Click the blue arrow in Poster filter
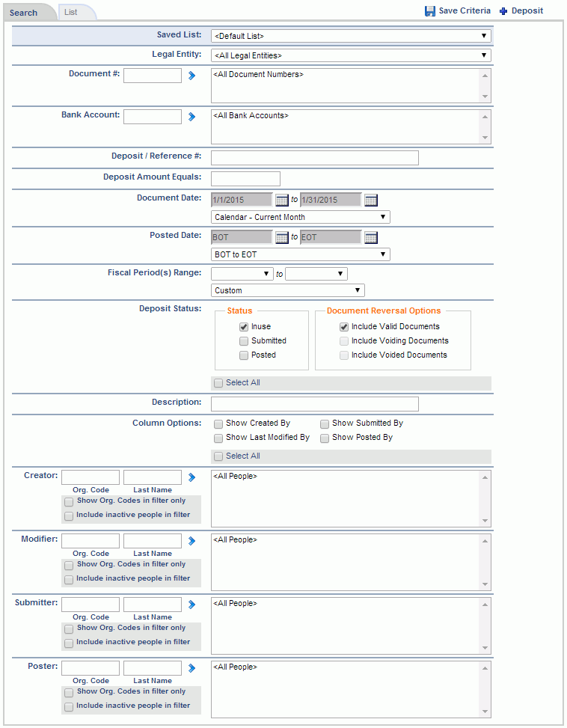The height and width of the screenshot is (728, 567). click(191, 668)
